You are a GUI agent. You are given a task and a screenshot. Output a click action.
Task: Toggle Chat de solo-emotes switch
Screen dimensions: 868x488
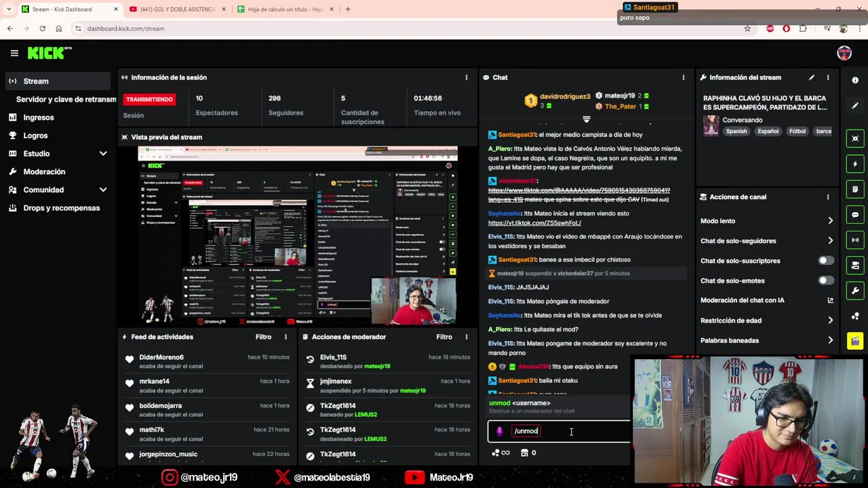825,281
